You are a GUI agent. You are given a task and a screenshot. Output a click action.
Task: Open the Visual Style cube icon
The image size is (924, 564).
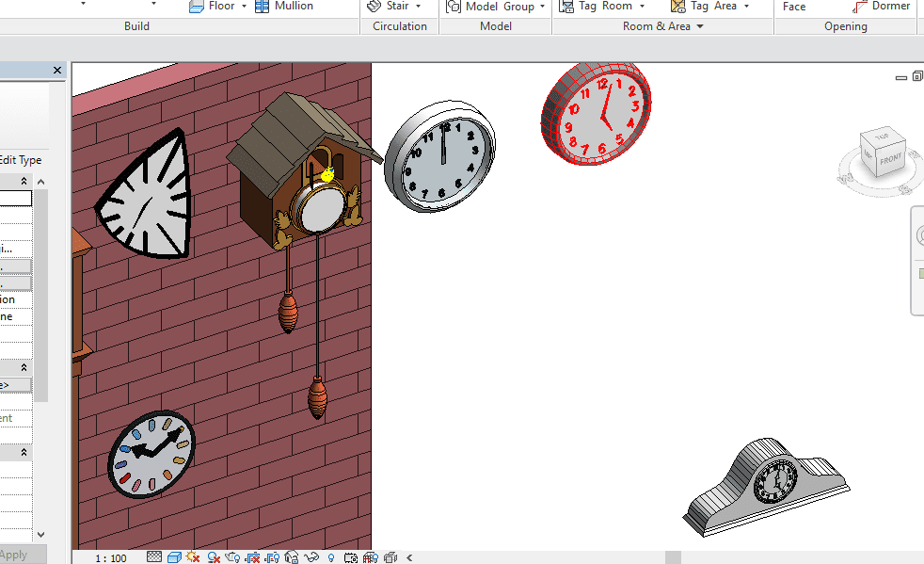click(174, 557)
